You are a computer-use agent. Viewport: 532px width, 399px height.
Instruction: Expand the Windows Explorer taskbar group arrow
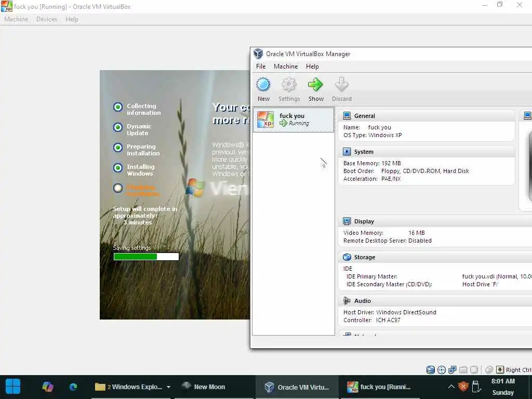pos(168,387)
